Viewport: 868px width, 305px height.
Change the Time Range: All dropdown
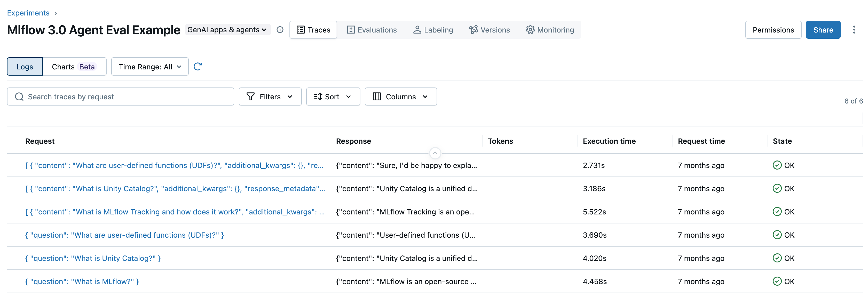pyautogui.click(x=149, y=67)
